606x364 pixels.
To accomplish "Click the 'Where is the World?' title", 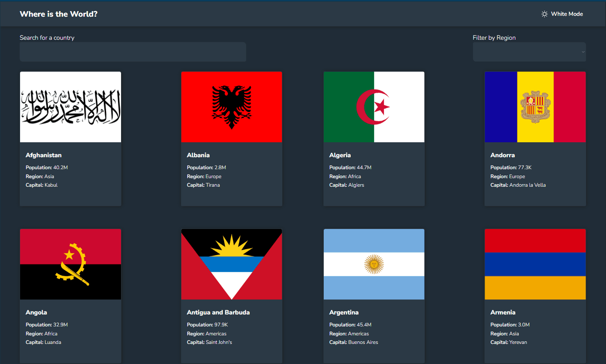I will coord(58,14).
